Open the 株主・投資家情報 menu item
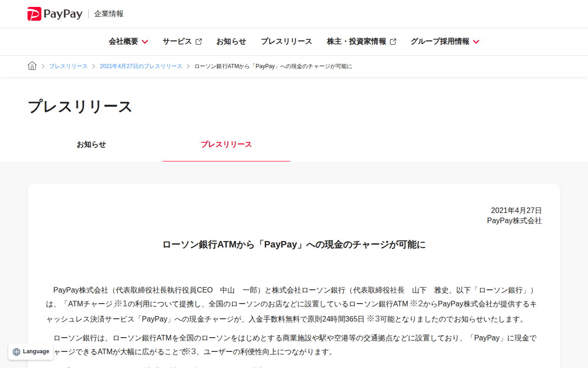Image resolution: width=588 pixels, height=368 pixels. pyautogui.click(x=356, y=41)
